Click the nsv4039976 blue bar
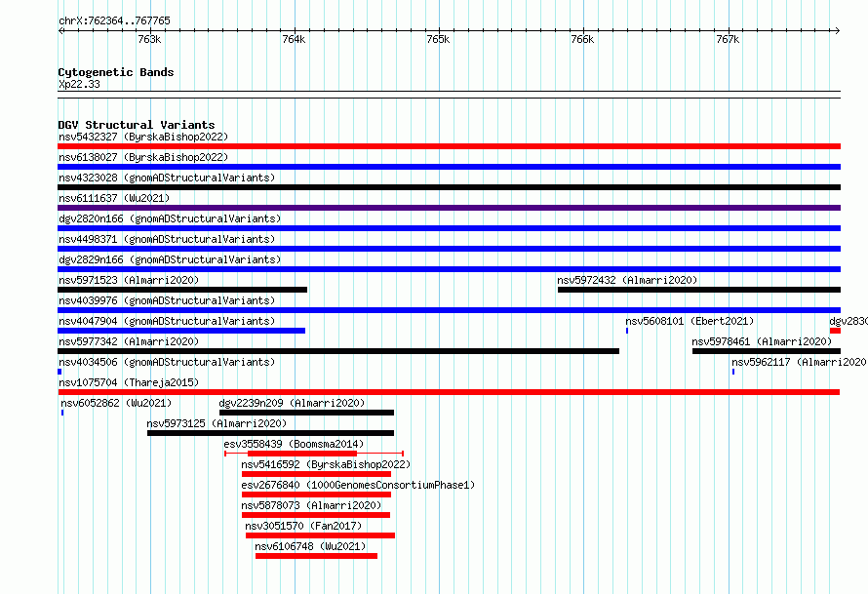This screenshot has width=868, height=594. click(449, 310)
